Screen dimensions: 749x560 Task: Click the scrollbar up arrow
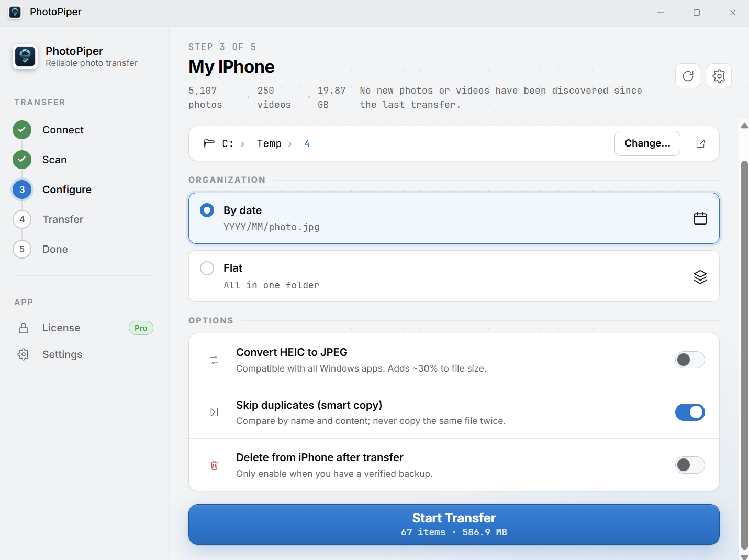coord(744,126)
